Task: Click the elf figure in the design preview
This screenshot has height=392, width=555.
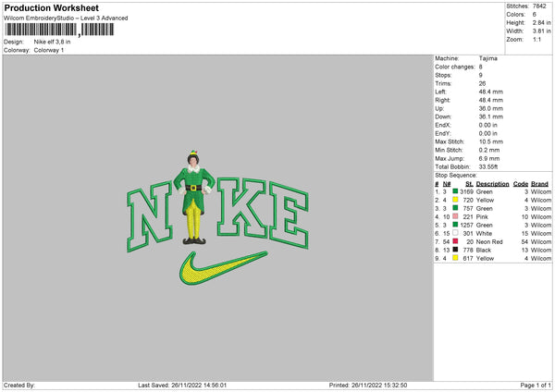Action: 194,198
